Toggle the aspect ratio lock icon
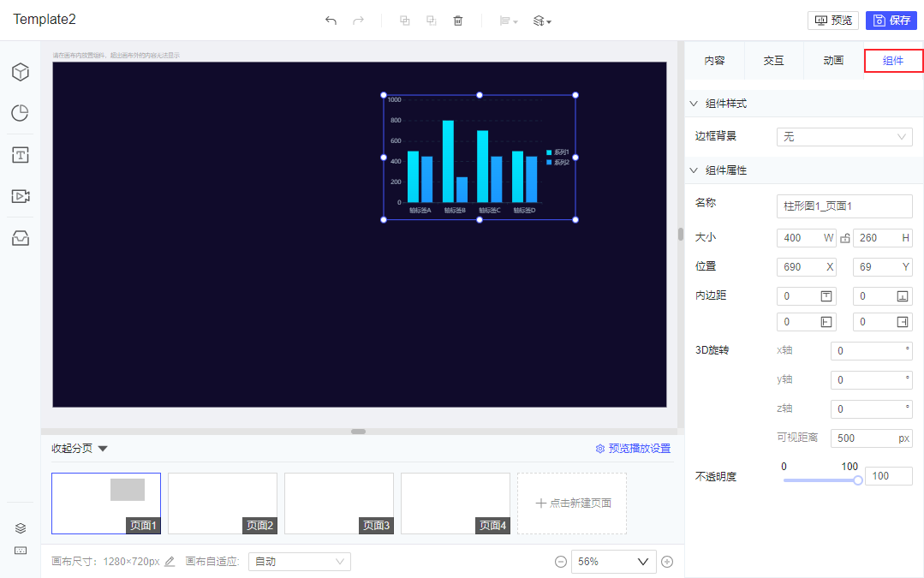Screen dimensions: 924x578 point(845,238)
